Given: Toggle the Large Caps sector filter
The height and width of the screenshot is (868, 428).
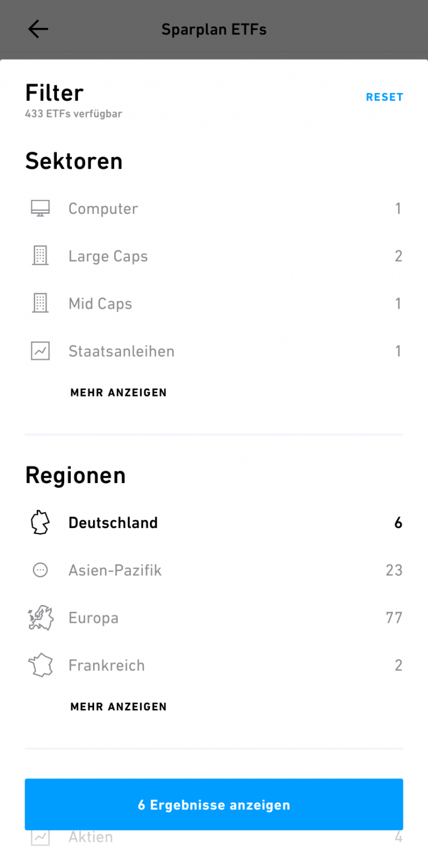Looking at the screenshot, I should click(108, 256).
